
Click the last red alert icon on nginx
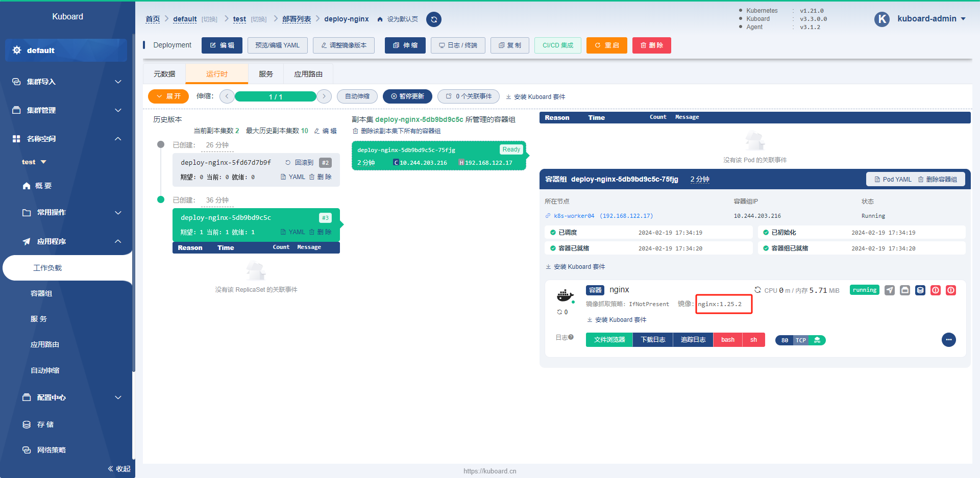[x=951, y=290]
